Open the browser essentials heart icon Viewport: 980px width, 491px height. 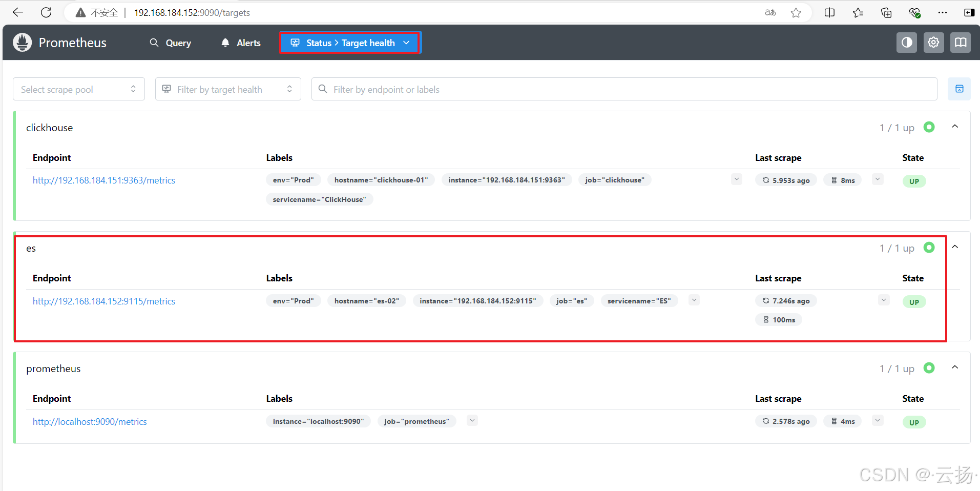coord(914,13)
